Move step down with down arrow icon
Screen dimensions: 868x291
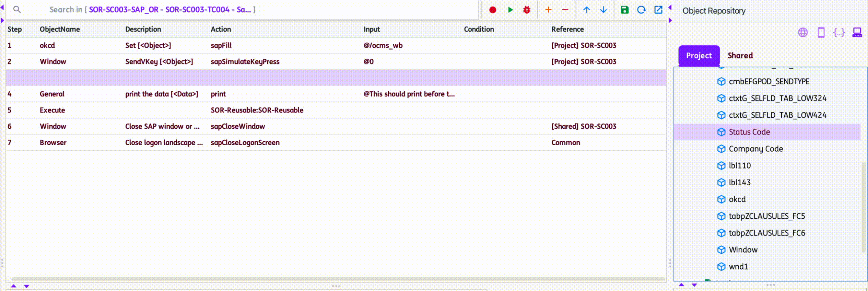click(604, 10)
